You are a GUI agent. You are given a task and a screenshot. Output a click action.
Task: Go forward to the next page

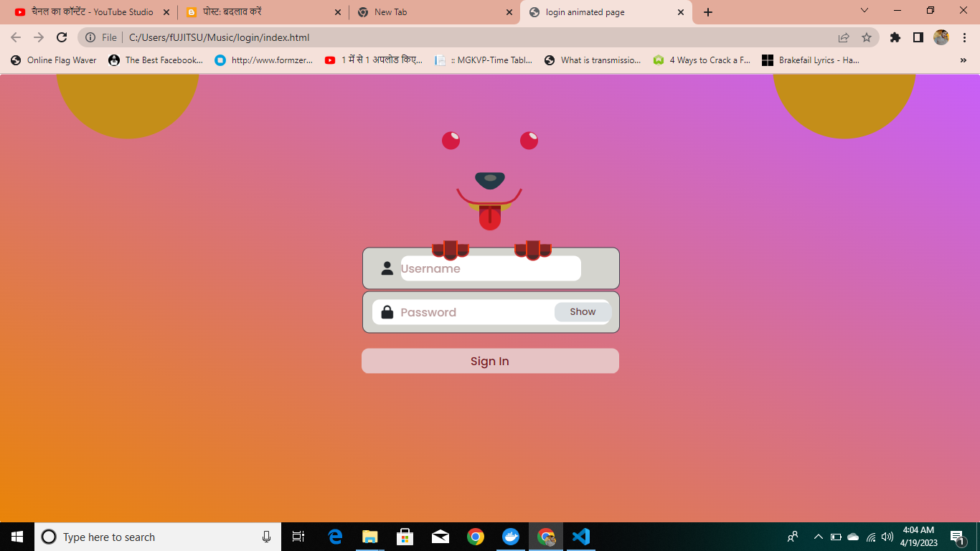[39, 37]
